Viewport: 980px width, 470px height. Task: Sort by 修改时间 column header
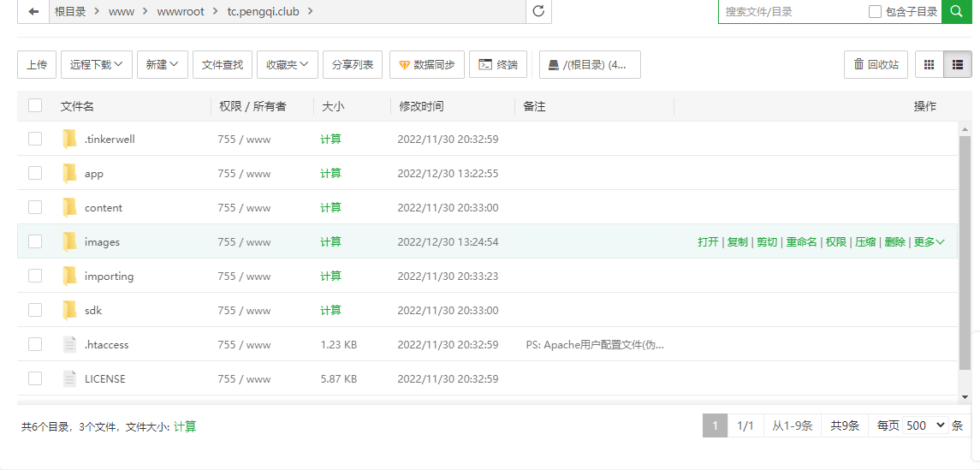pyautogui.click(x=421, y=106)
